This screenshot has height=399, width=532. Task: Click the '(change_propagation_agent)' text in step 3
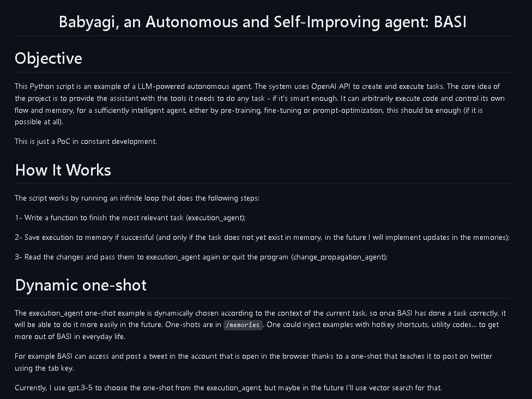point(339,257)
